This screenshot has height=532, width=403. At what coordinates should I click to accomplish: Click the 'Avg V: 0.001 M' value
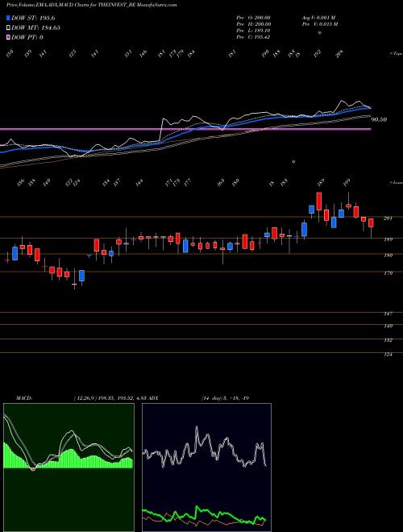coord(318,18)
